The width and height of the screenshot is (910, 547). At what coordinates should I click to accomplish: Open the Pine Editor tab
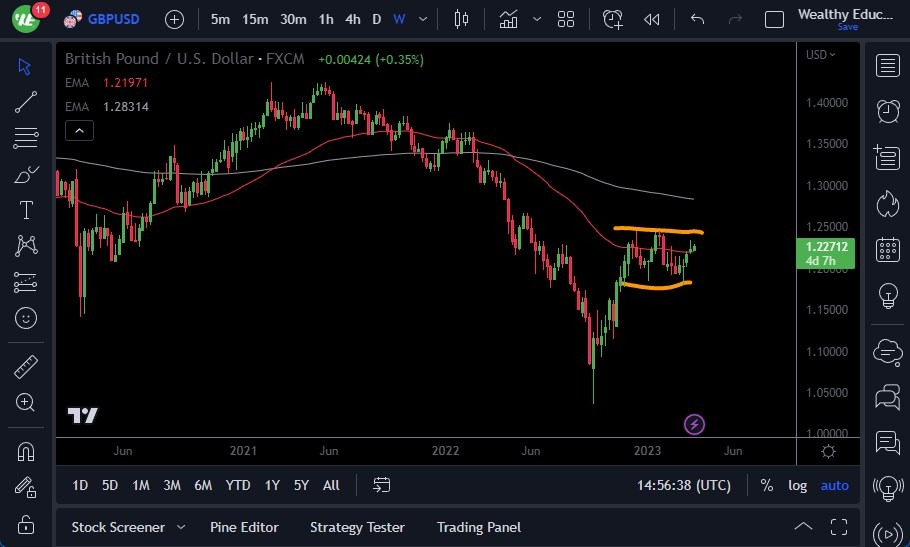(244, 527)
